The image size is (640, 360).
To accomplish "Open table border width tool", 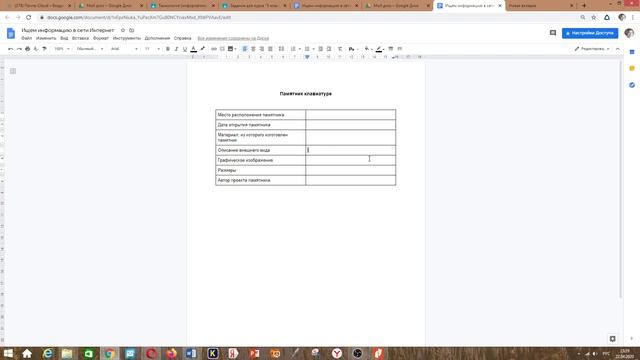I will (x=391, y=49).
